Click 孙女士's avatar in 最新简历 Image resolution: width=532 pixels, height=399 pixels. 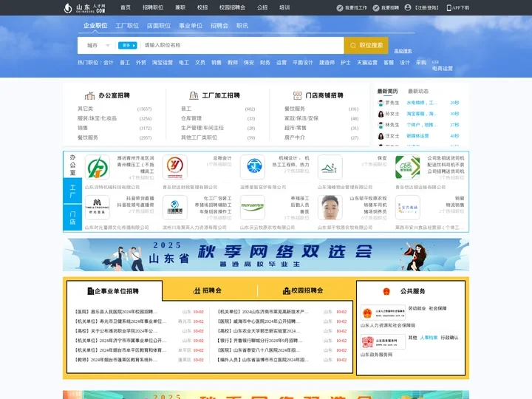[x=381, y=114]
